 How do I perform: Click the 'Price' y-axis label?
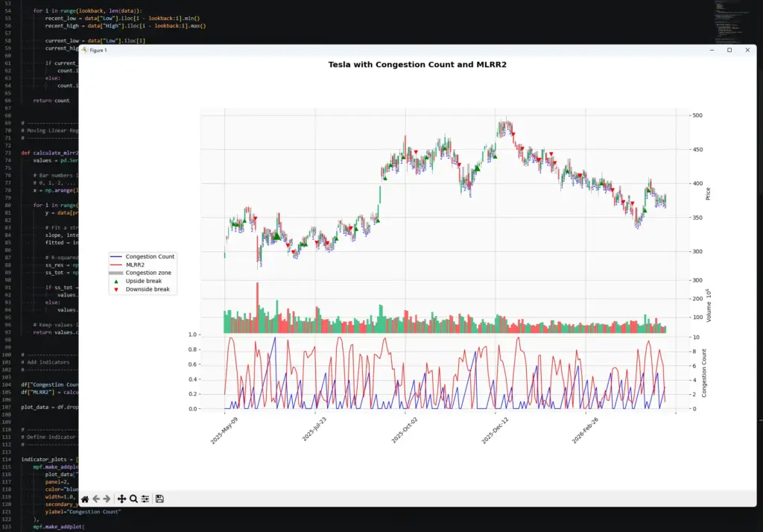click(x=708, y=194)
